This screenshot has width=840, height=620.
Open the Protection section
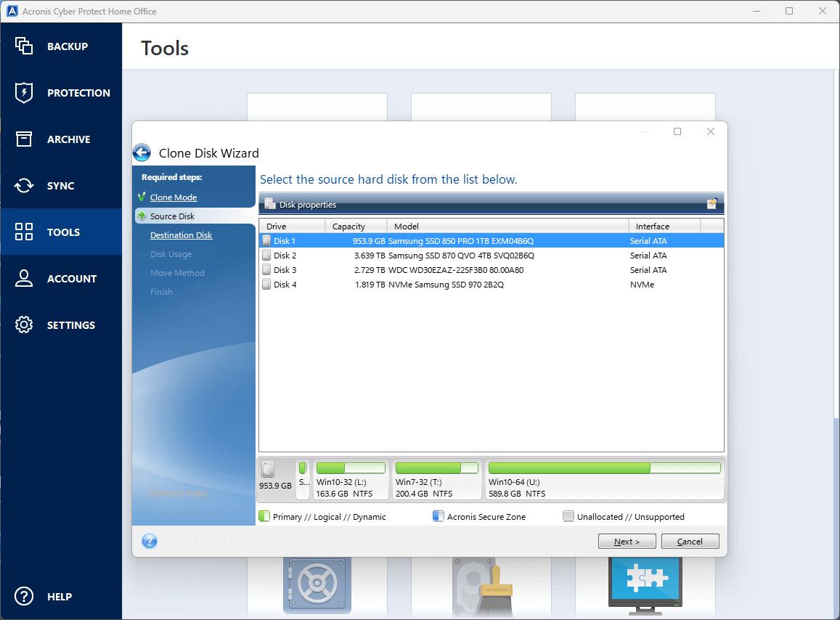61,92
